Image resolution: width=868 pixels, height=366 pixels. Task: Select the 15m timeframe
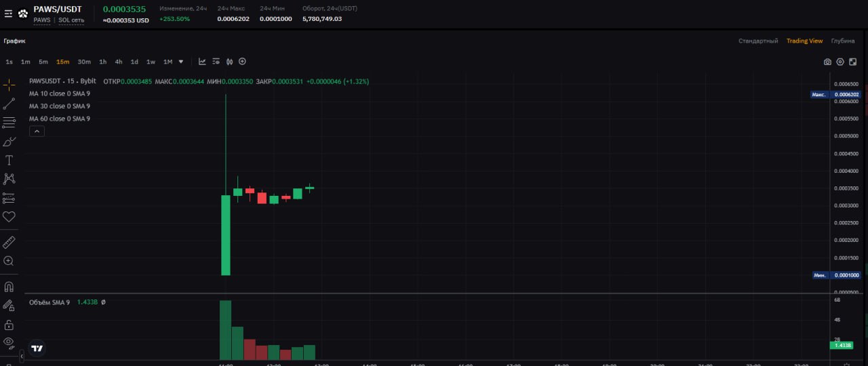[x=63, y=62]
